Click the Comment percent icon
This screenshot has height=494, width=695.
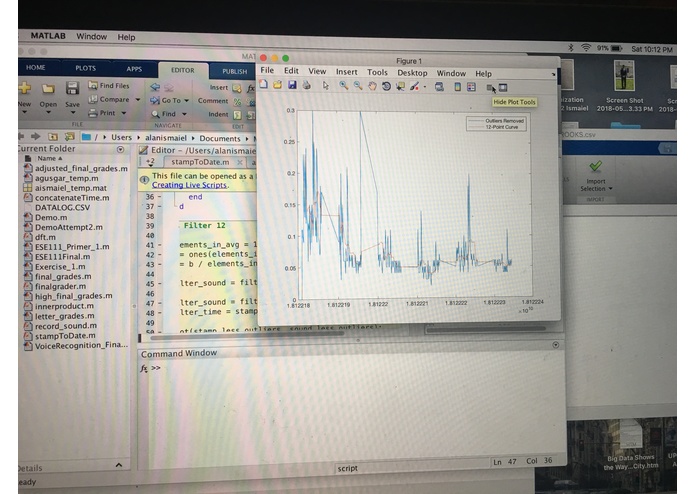[238, 102]
